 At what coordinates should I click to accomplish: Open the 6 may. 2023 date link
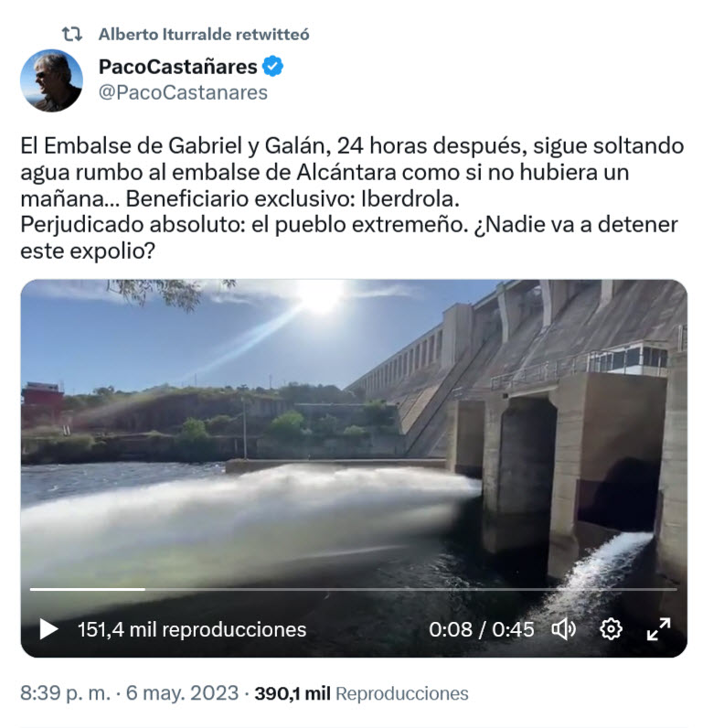[182, 693]
